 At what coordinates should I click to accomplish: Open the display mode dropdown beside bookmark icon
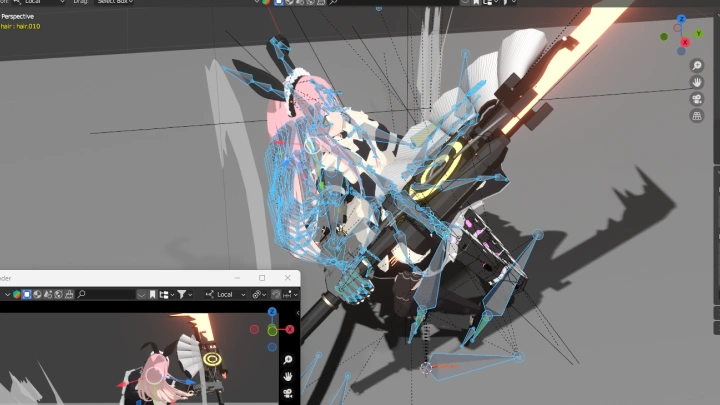coord(166,294)
